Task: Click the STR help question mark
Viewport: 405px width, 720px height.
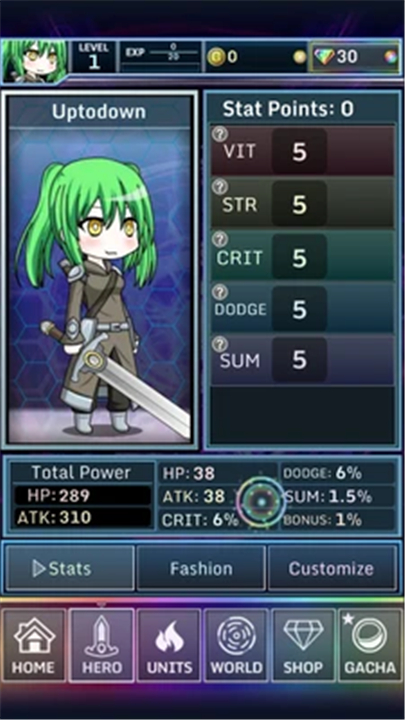Action: pyautogui.click(x=220, y=186)
